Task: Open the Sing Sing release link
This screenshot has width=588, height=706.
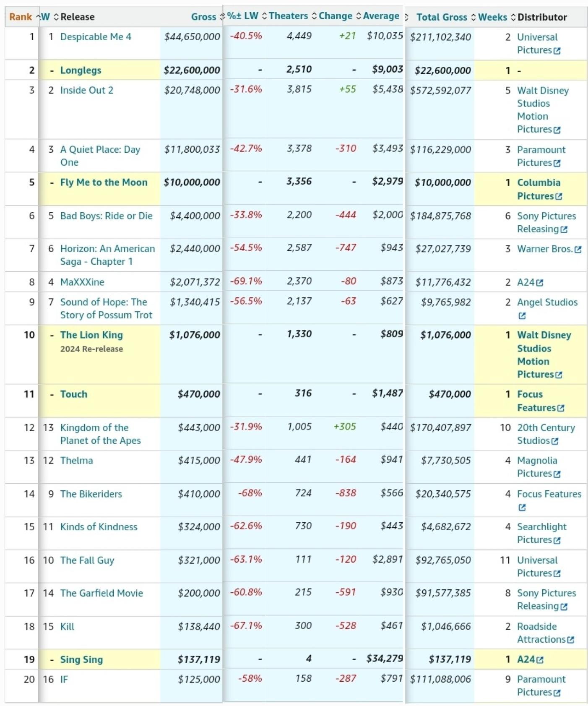Action: click(81, 660)
